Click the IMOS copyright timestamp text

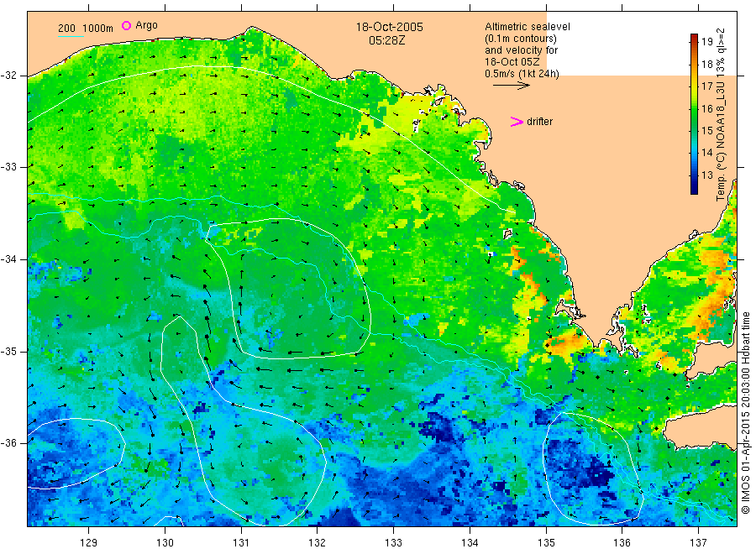point(746,412)
